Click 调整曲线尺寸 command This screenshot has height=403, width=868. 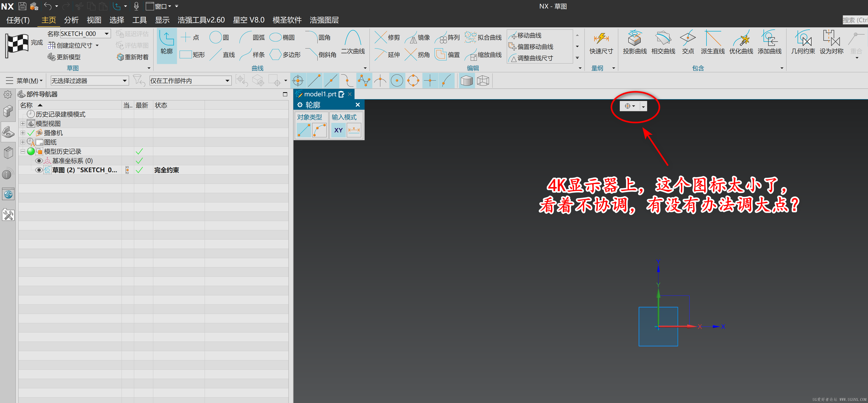(x=531, y=58)
